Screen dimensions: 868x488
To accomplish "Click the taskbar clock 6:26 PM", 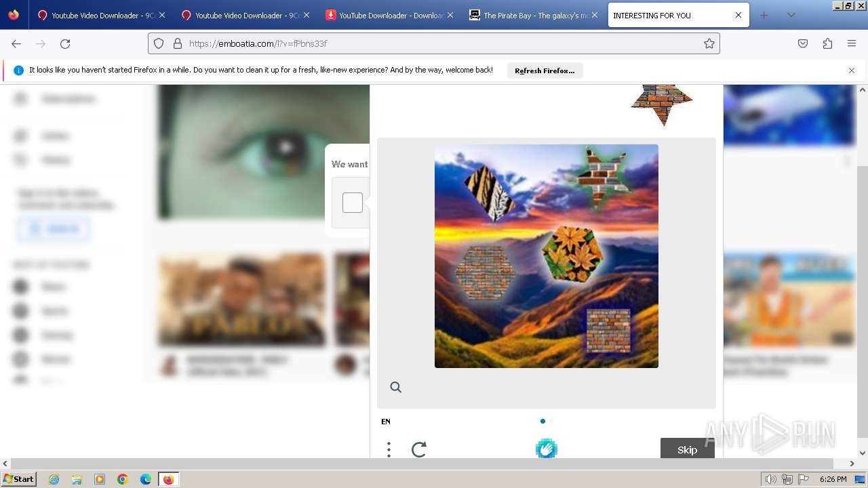I will coord(833,479).
